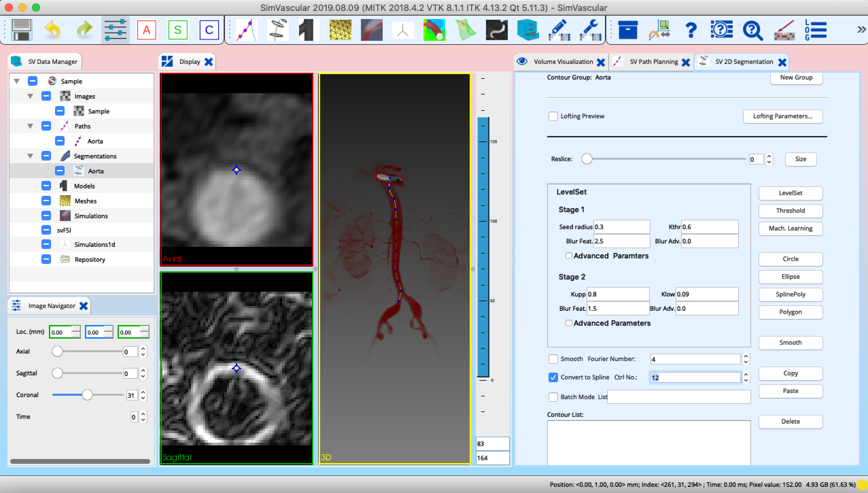The width and height of the screenshot is (868, 493).
Task: Click the question mark Help icon
Action: pos(691,30)
